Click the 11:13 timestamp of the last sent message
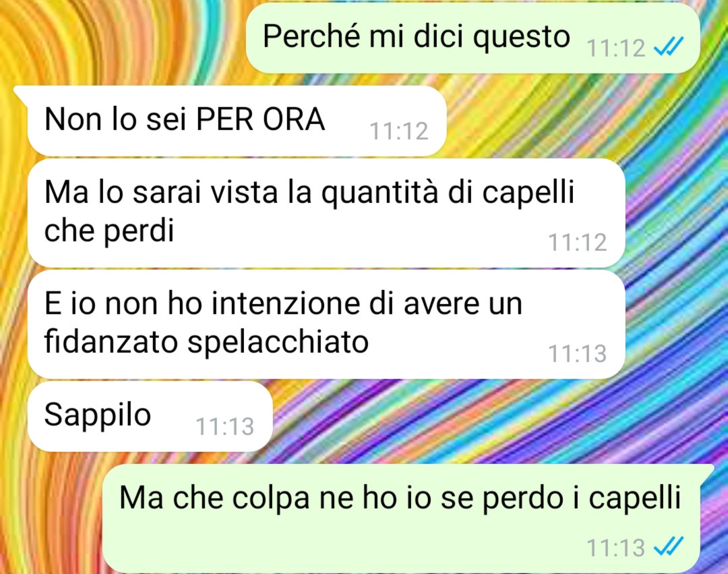This screenshot has height=574, width=728. [615, 548]
